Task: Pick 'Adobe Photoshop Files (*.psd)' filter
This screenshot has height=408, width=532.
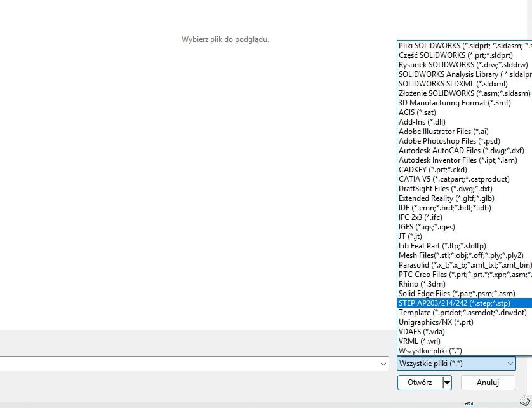Action: [465, 140]
